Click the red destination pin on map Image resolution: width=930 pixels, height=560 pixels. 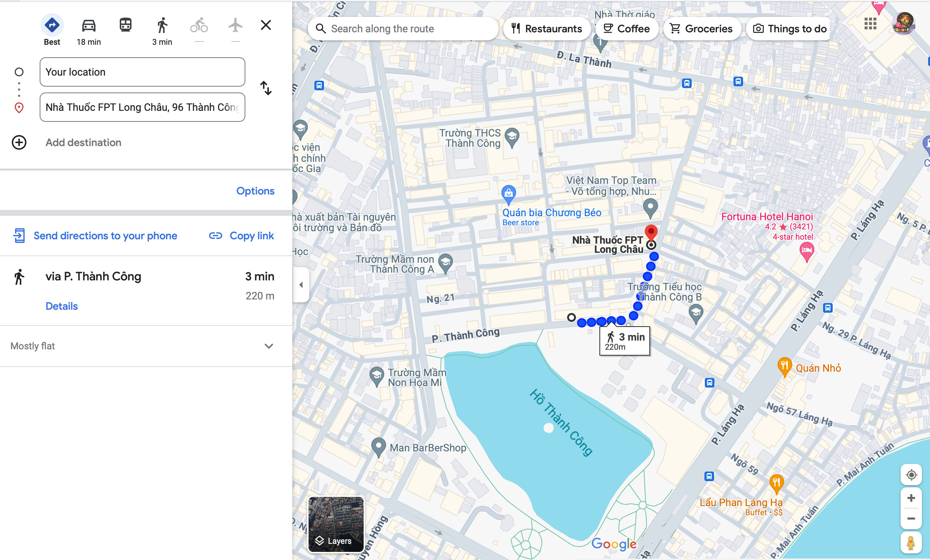(651, 233)
